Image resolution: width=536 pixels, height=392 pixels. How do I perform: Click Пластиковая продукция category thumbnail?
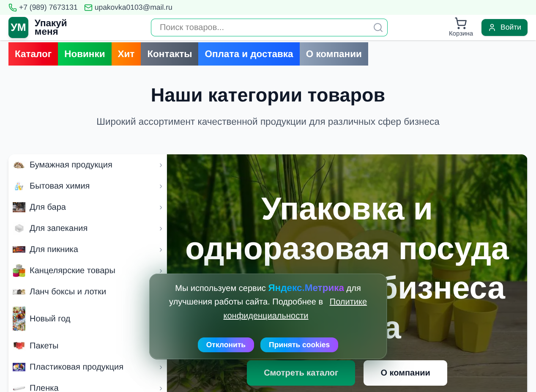19,367
